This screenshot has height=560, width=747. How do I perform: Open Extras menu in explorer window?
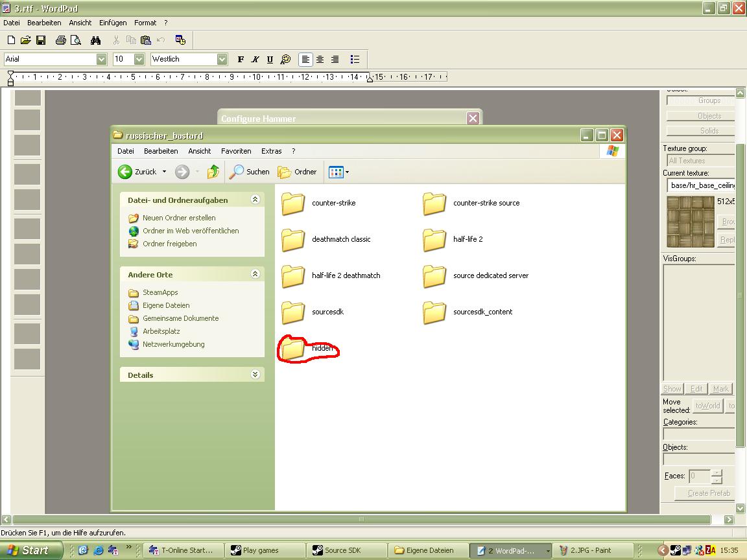point(271,151)
